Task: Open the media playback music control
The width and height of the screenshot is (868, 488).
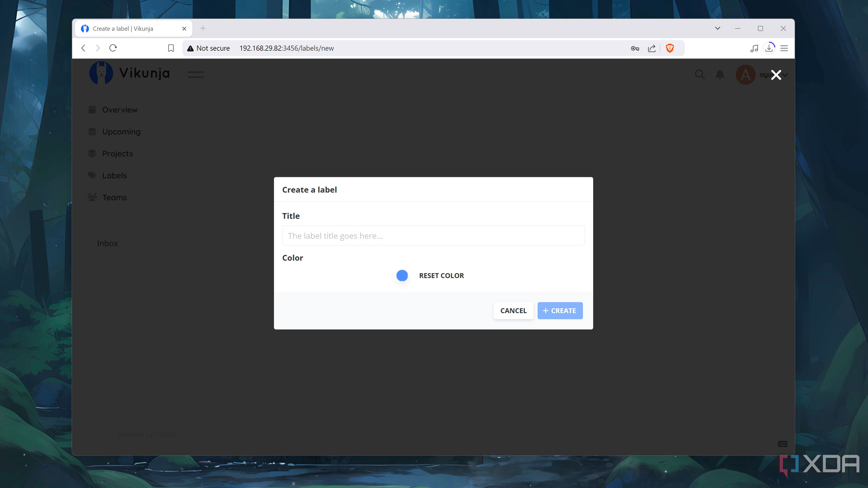Action: 754,48
